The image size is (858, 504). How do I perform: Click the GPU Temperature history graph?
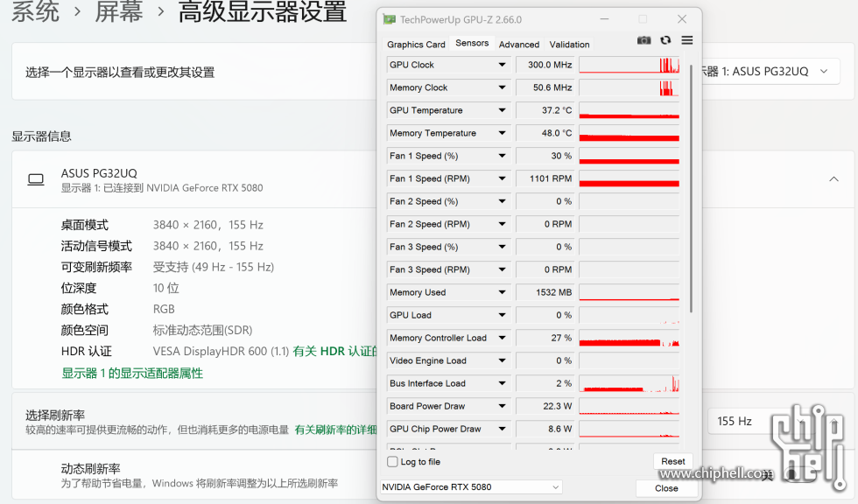629,110
